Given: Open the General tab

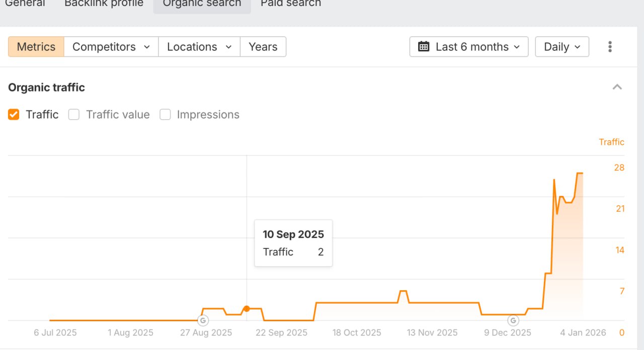Looking at the screenshot, I should click(25, 4).
